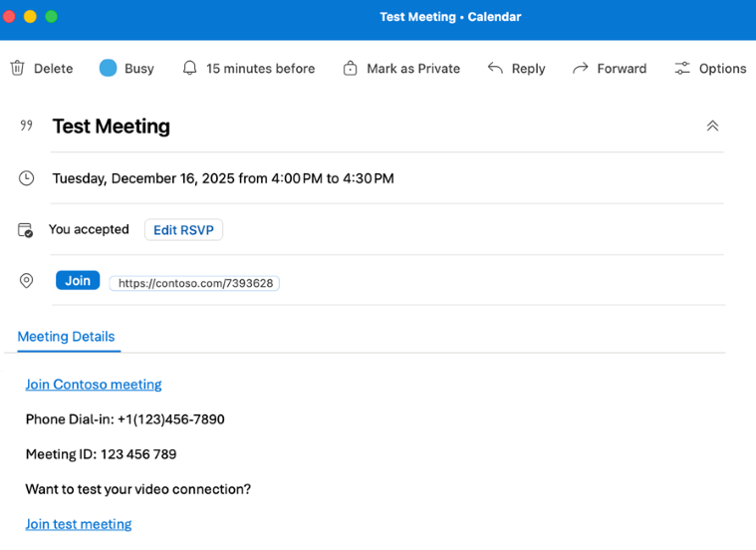
Task: Click the Forward label
Action: click(622, 69)
